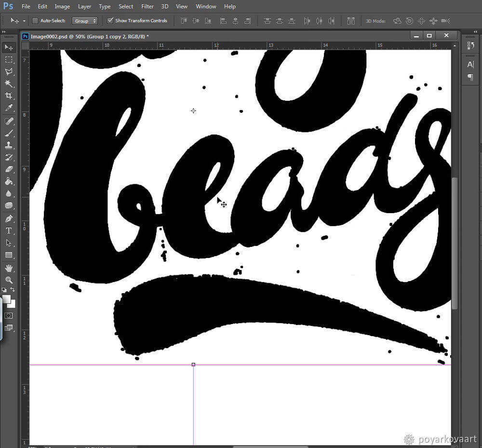Screen dimensions: 482x448
Task: Click Align Left Edges button
Action: (x=224, y=21)
